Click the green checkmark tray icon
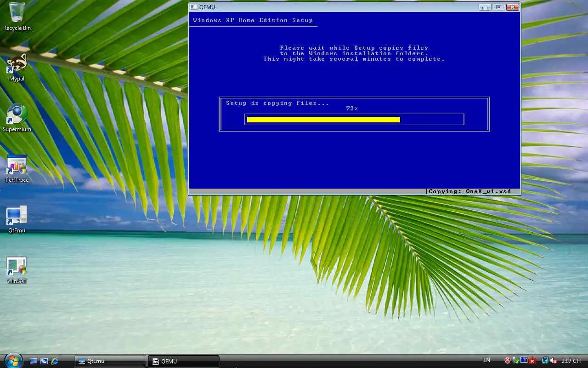 (515, 361)
